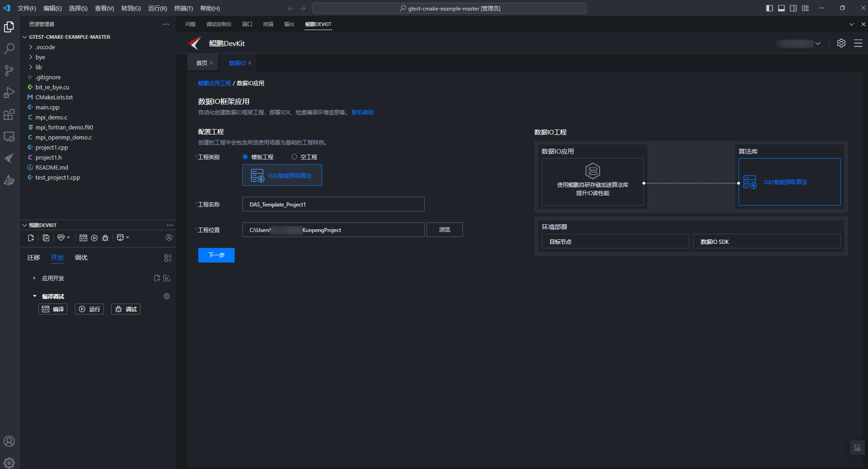Open blurred server selector dropdown
This screenshot has width=868, height=469.
coord(798,43)
